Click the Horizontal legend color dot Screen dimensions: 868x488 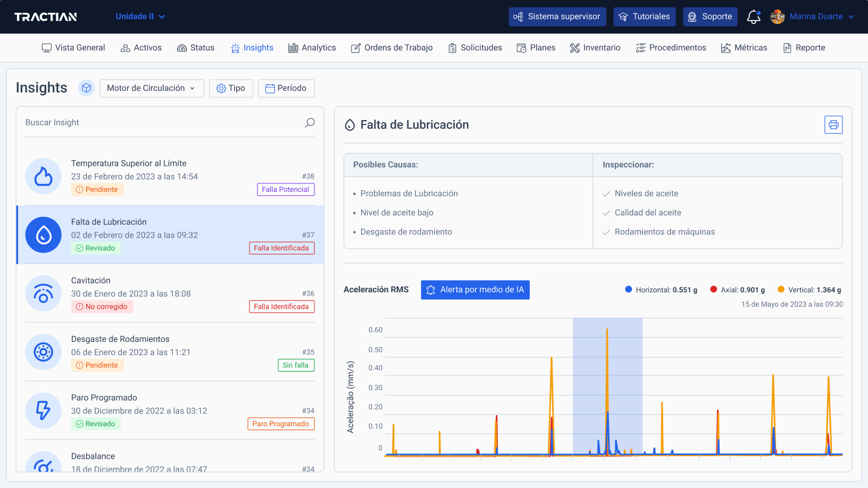[x=628, y=290]
